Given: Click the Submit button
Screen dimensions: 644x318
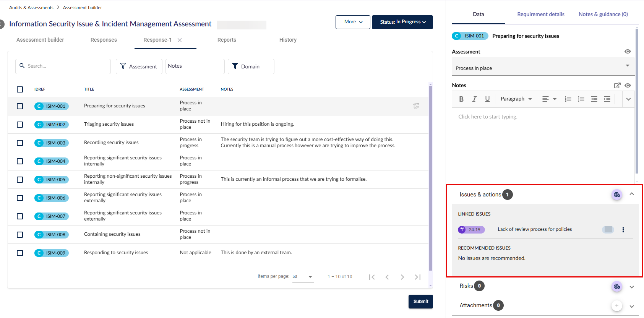Looking at the screenshot, I should (x=420, y=302).
